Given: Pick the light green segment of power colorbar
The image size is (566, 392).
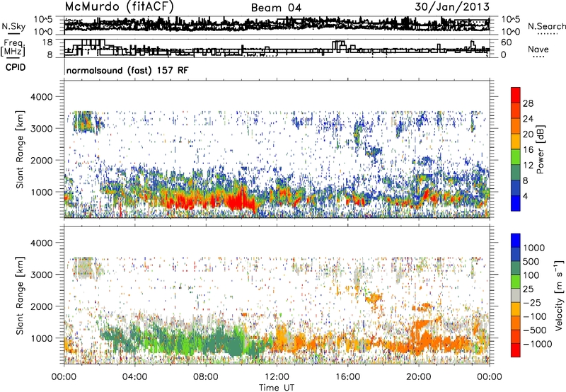Looking at the screenshot, I should coord(516,157).
